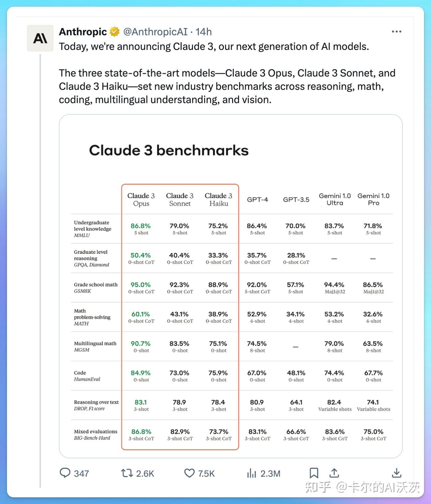Screen dimensions: 431x504
Task: Click the 2.6K retweet count
Action: [x=145, y=473]
